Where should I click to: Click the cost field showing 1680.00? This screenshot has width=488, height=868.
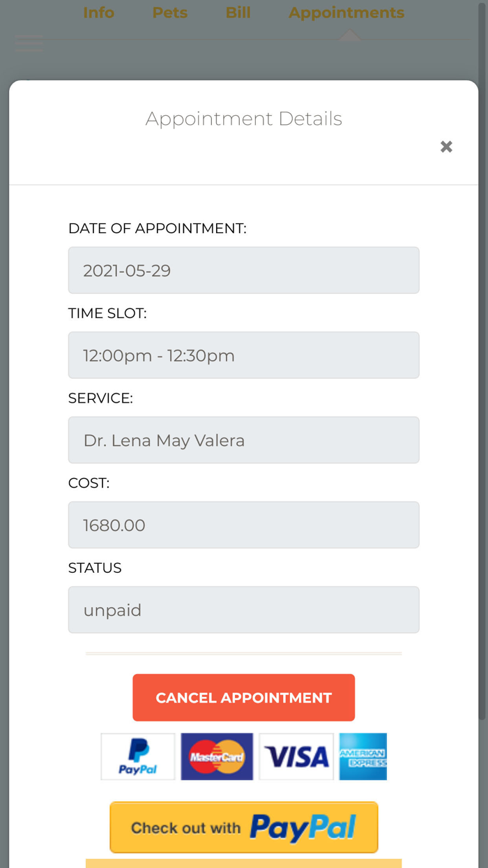243,525
